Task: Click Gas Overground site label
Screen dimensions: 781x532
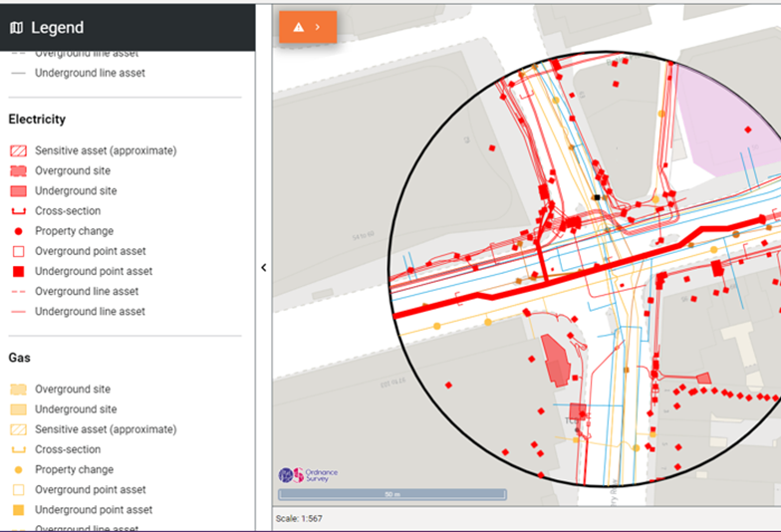Action: click(x=73, y=390)
